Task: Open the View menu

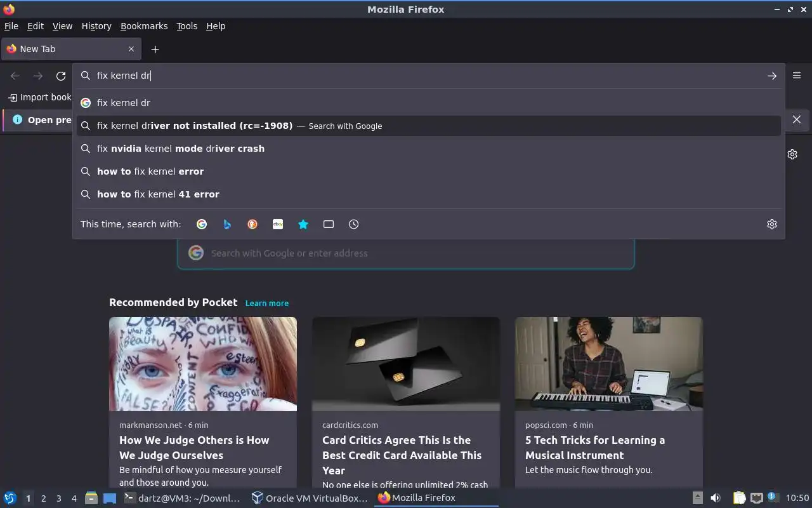Action: [62, 26]
